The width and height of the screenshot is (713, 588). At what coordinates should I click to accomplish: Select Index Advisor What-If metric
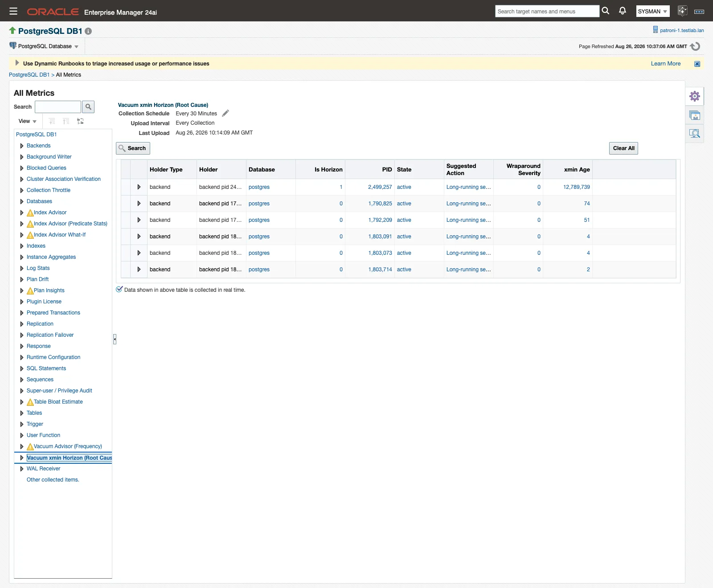coord(60,235)
